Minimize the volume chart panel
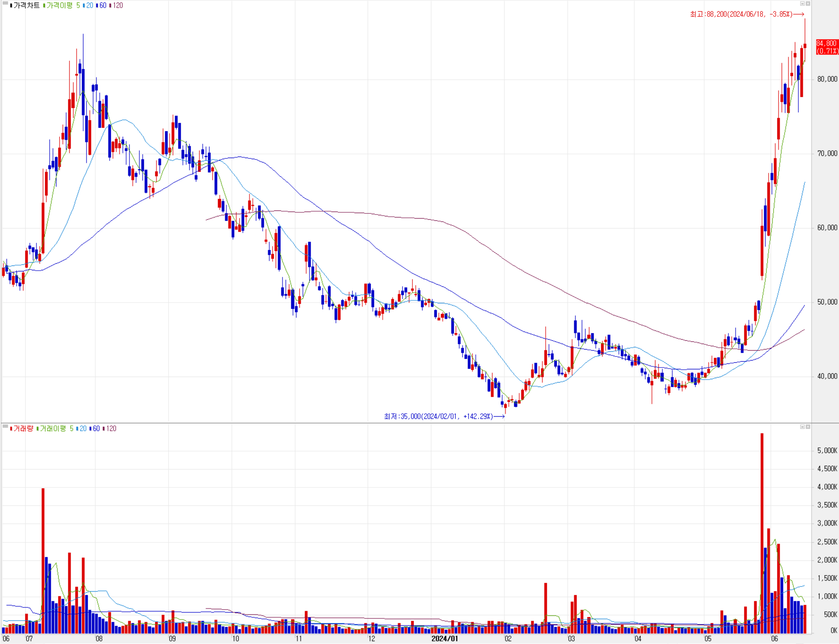 [x=802, y=427]
